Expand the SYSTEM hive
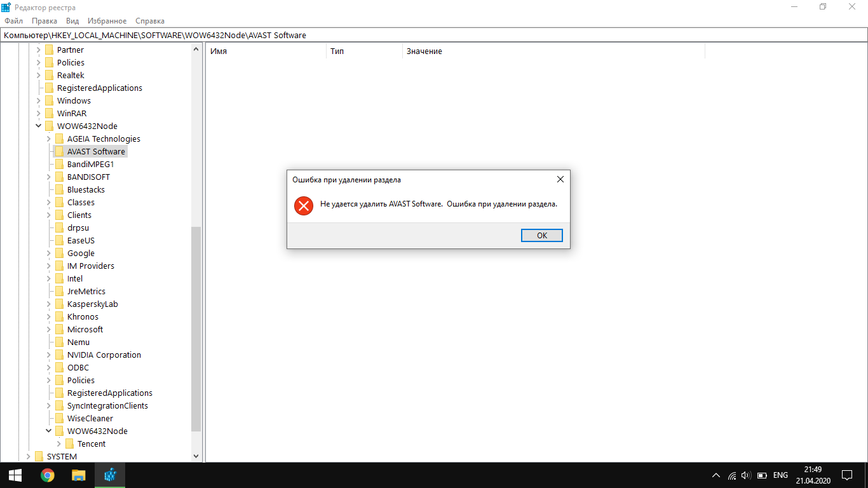Viewport: 868px width, 488px height. (29, 456)
